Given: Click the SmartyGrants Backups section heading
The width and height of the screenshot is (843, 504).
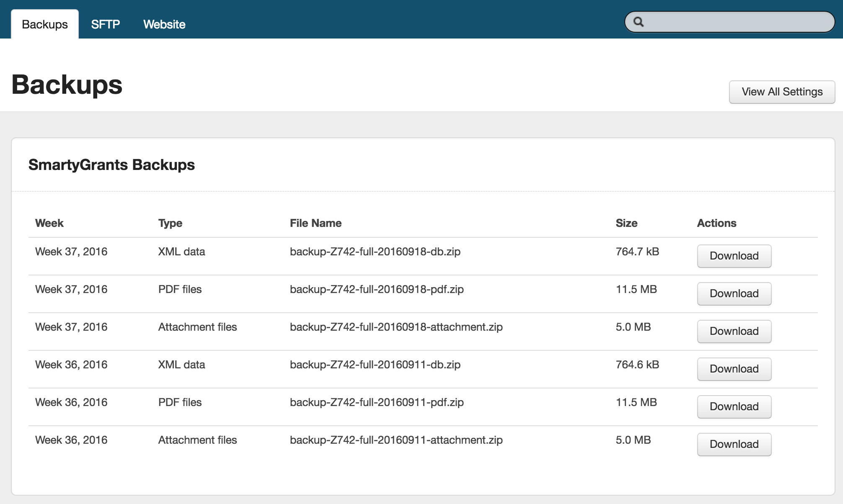Looking at the screenshot, I should 111,165.
